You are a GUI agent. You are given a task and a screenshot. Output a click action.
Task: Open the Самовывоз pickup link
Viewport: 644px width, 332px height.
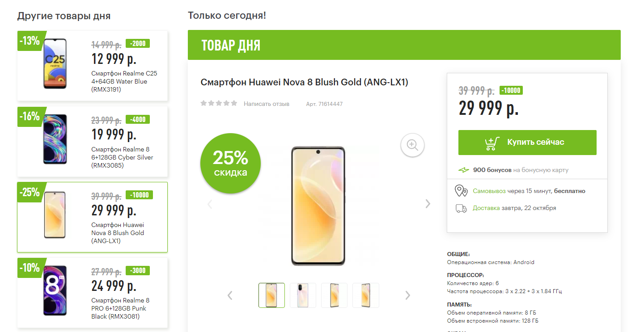click(x=489, y=191)
